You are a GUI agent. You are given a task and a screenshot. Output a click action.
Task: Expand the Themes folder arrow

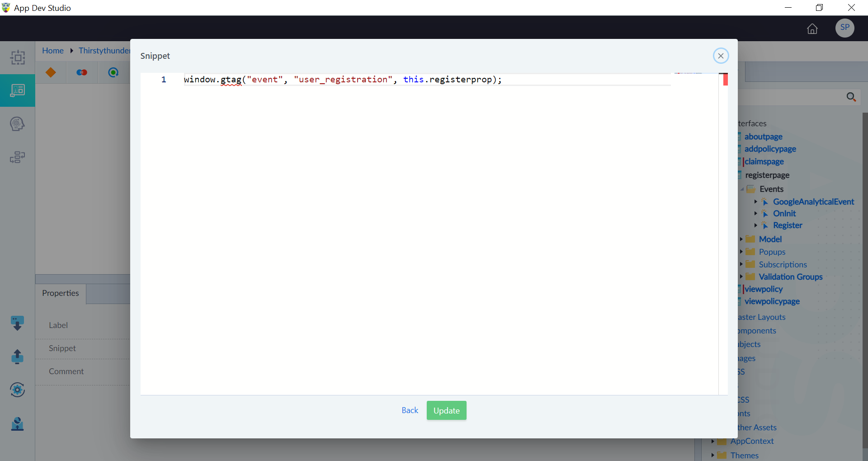(x=712, y=455)
